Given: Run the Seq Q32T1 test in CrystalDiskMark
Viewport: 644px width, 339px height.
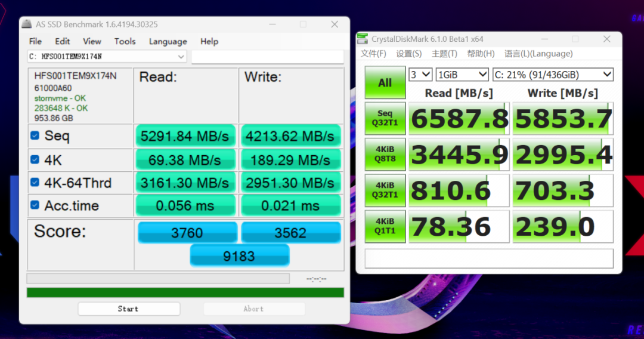Looking at the screenshot, I should click(385, 118).
